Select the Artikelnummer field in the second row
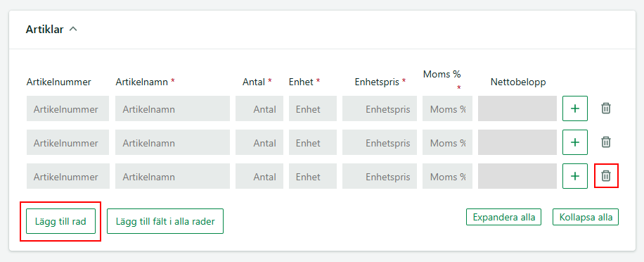Viewport: 644px width, 262px height. pos(67,142)
